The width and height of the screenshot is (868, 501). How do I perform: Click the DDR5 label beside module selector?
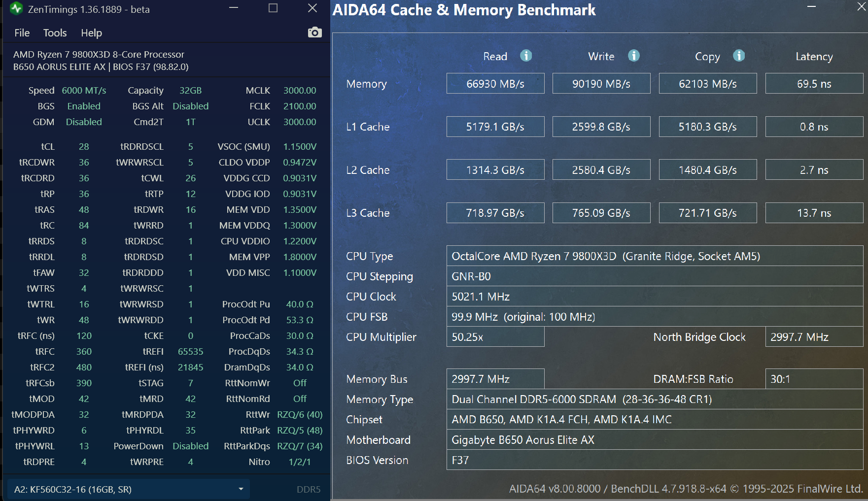(309, 489)
